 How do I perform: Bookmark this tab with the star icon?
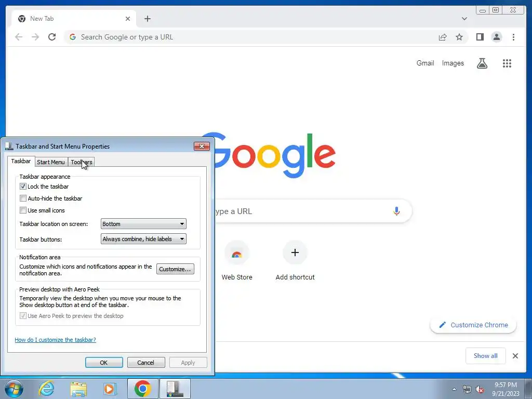click(x=459, y=37)
